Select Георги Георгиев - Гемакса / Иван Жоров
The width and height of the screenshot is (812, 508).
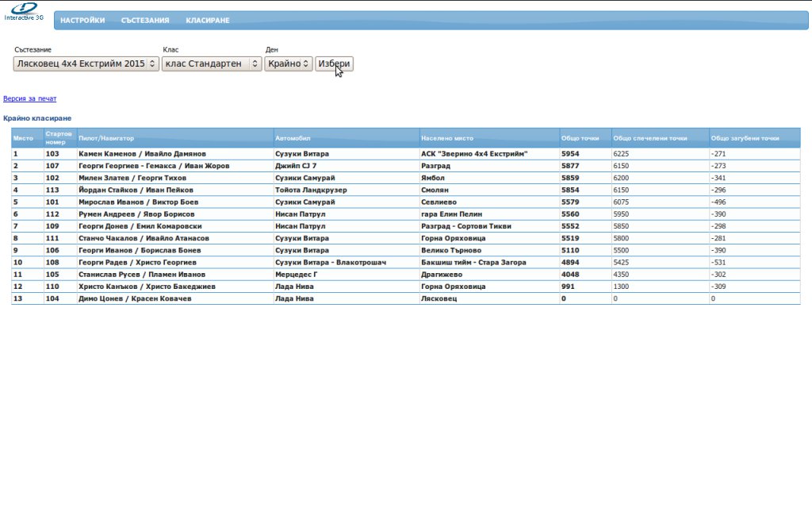[x=154, y=166]
